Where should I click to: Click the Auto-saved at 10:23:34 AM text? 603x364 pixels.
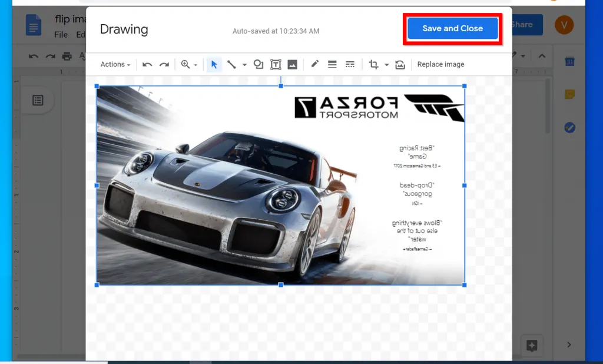tap(276, 31)
